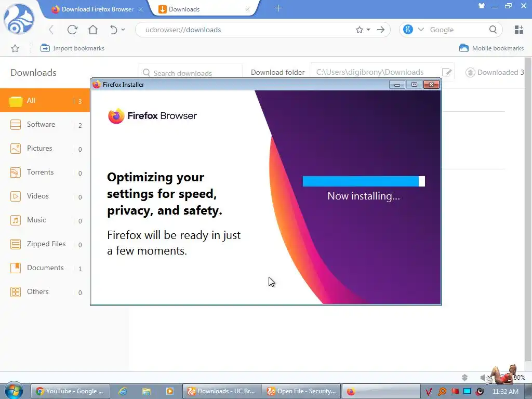Click the 11:32 AM system clock
The image size is (532, 399).
pyautogui.click(x=505, y=392)
